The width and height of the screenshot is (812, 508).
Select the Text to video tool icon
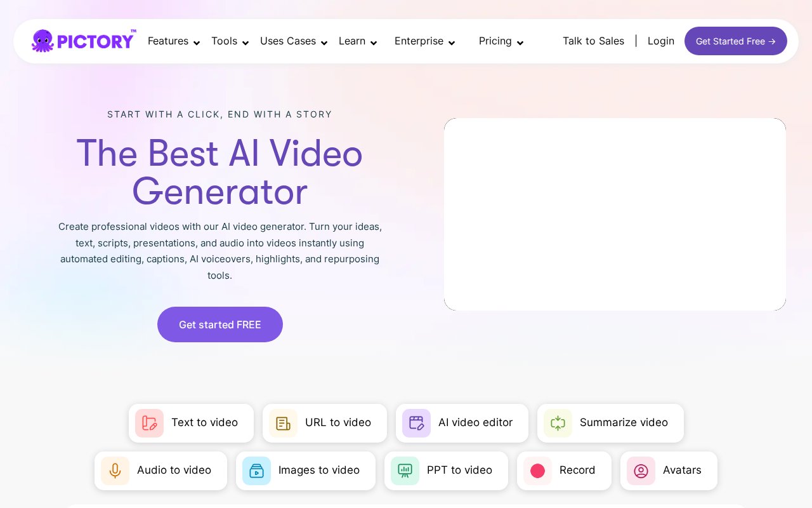click(x=149, y=423)
